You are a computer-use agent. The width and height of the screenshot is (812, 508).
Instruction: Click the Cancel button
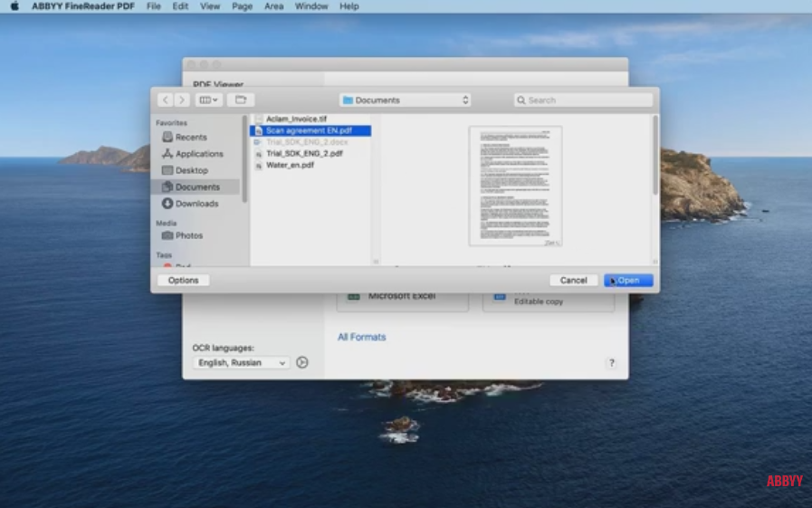click(x=573, y=280)
